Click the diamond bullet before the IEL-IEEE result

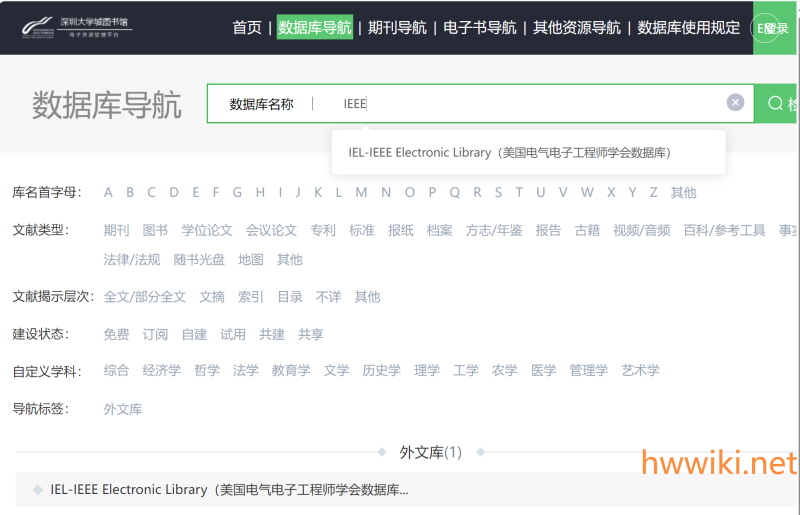click(37, 490)
